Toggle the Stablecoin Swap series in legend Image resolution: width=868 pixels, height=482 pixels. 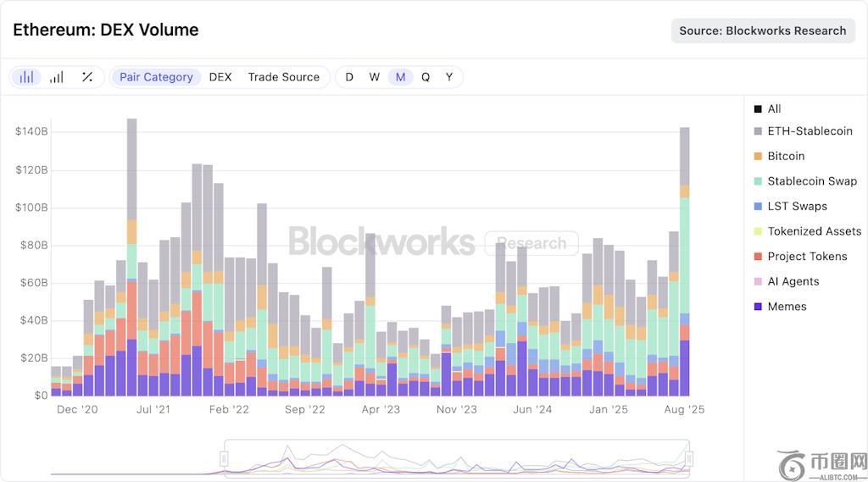click(x=811, y=181)
